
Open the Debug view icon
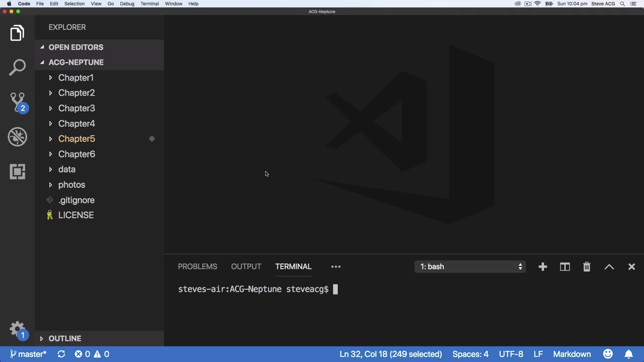[17, 137]
